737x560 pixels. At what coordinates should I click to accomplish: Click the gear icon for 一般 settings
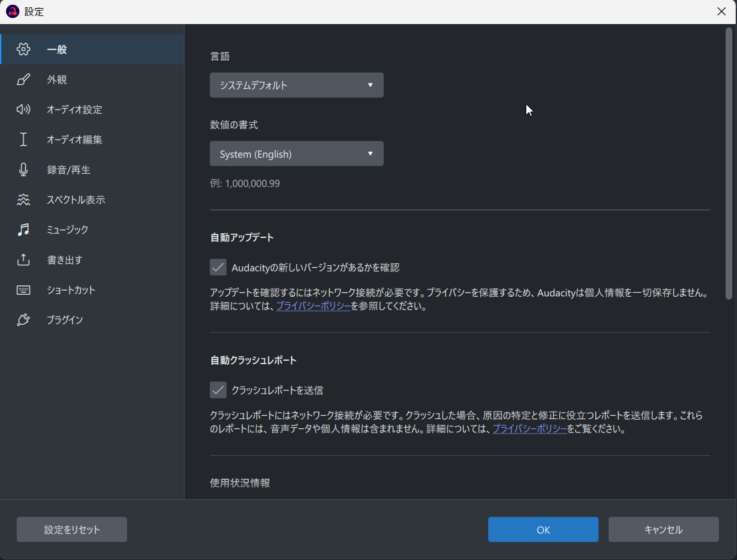pos(23,49)
